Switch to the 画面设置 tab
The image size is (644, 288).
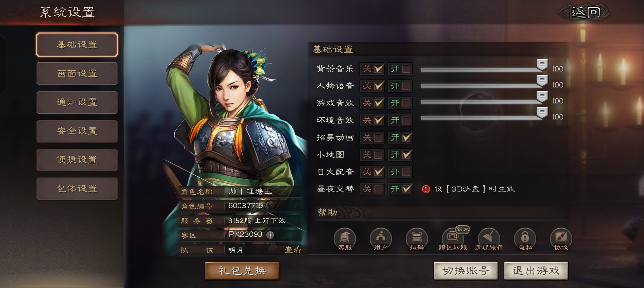[77, 73]
